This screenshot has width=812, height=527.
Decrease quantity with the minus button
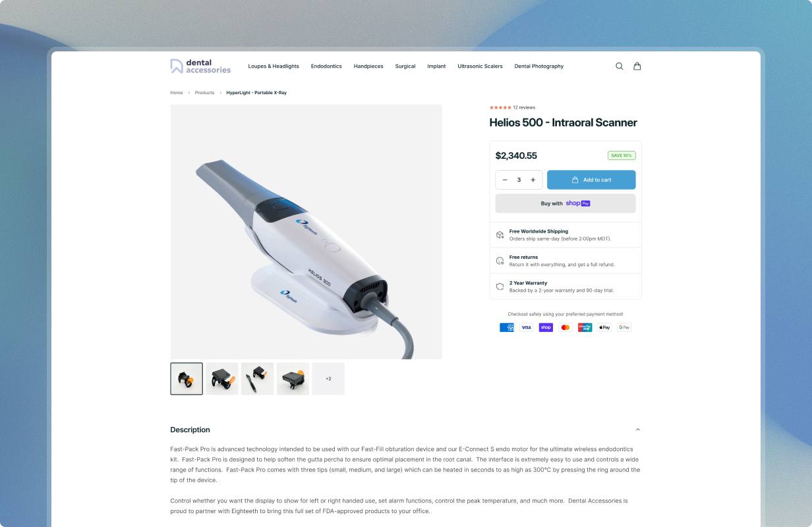pyautogui.click(x=505, y=180)
